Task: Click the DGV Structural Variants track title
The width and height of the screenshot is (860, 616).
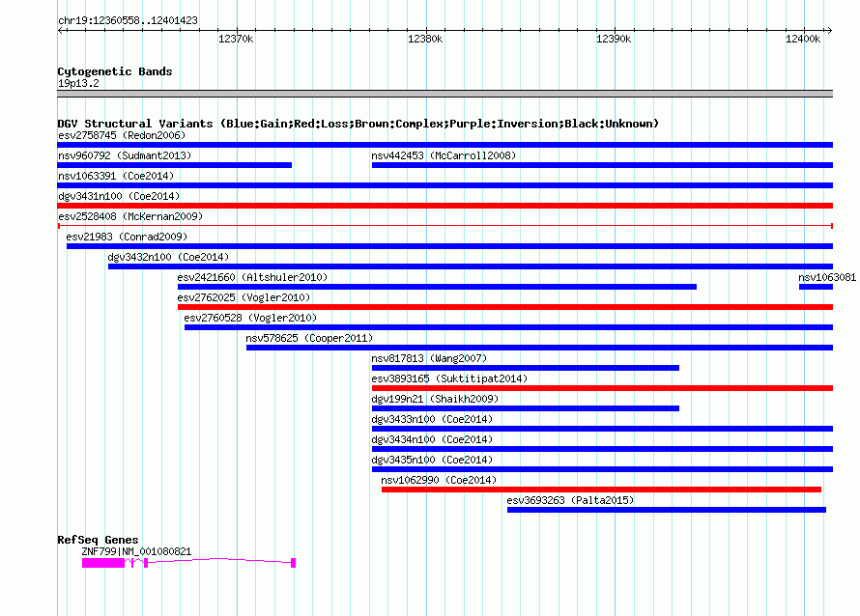Action: pyautogui.click(x=358, y=124)
